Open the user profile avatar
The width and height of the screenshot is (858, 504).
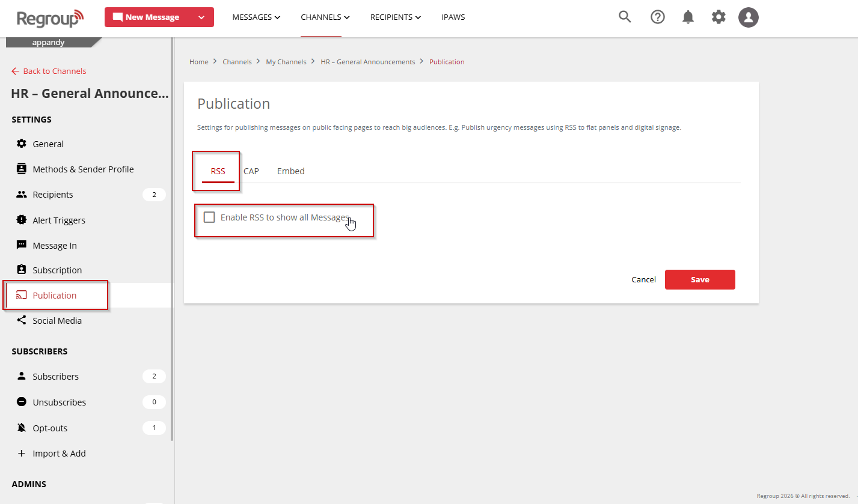point(749,17)
